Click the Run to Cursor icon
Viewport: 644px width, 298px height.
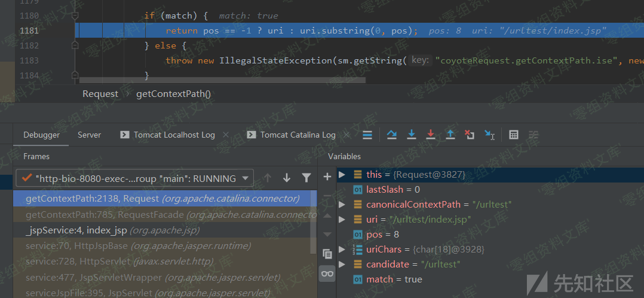pyautogui.click(x=489, y=135)
